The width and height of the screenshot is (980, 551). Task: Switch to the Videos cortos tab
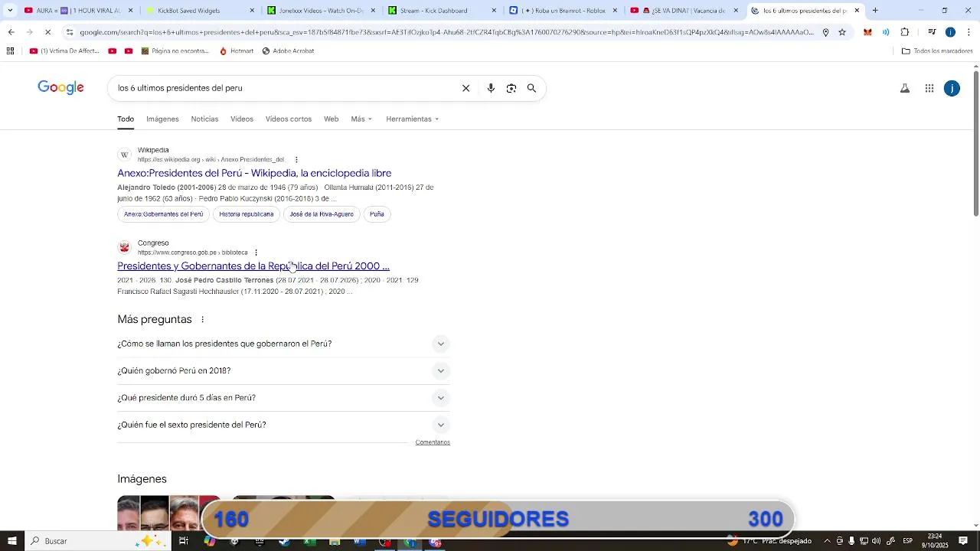pyautogui.click(x=289, y=119)
